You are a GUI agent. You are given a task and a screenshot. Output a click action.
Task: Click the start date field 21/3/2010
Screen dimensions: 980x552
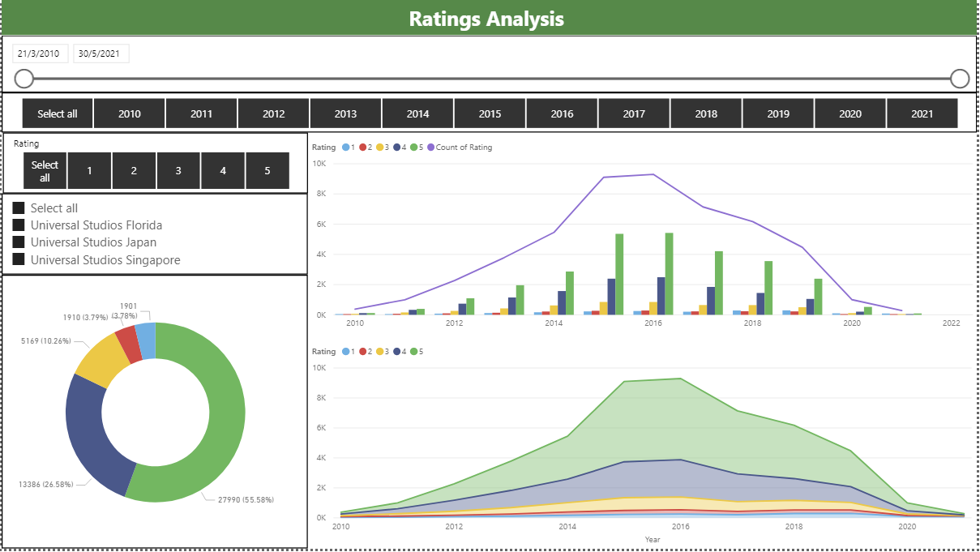pyautogui.click(x=39, y=54)
